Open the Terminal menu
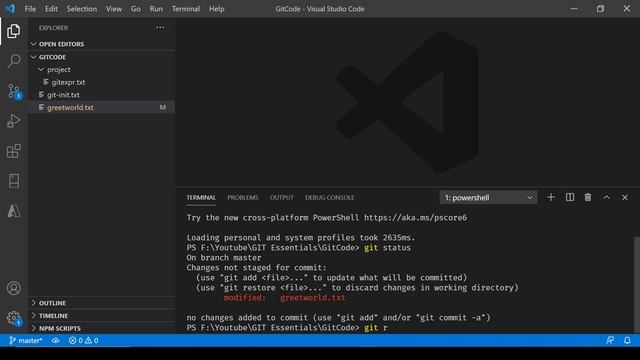Viewport: 640px width, 360px height. point(186,9)
